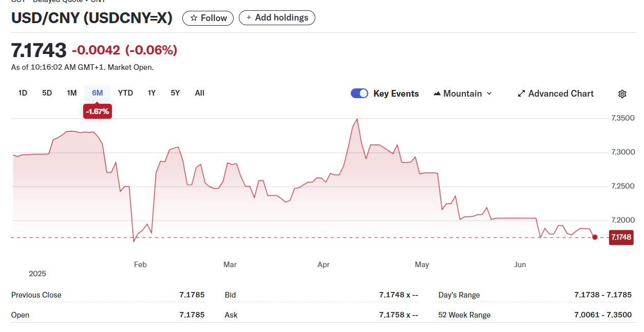This screenshot has width=644, height=332.
Task: Click the Key Events label
Action: tap(396, 94)
